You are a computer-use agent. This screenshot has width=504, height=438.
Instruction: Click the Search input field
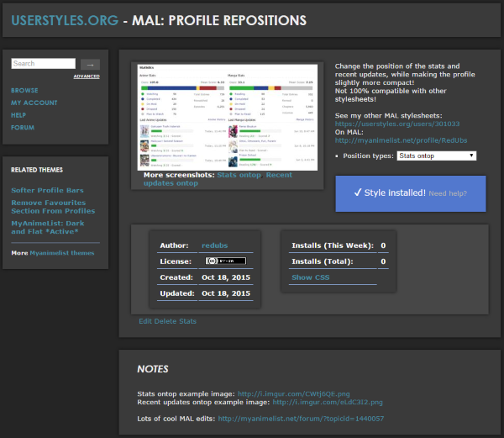44,63
